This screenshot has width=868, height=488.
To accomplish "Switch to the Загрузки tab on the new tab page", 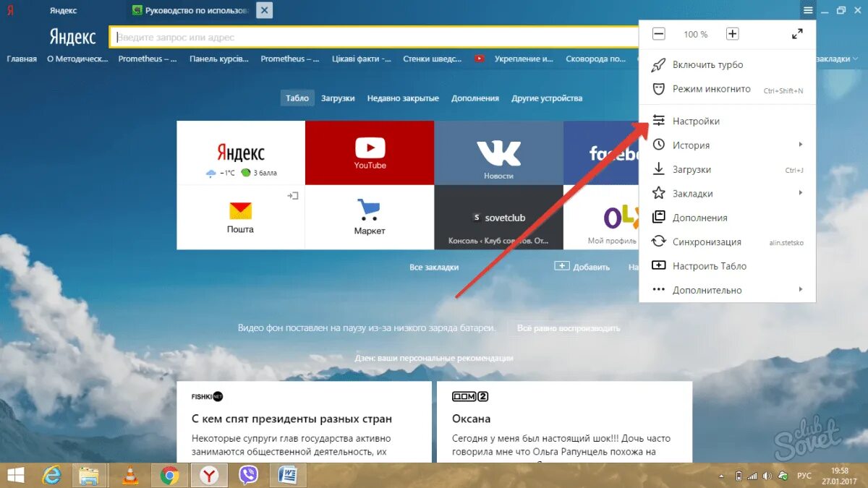I will tap(338, 98).
